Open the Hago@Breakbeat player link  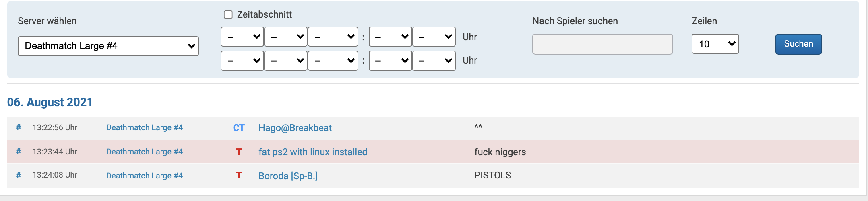coord(295,128)
